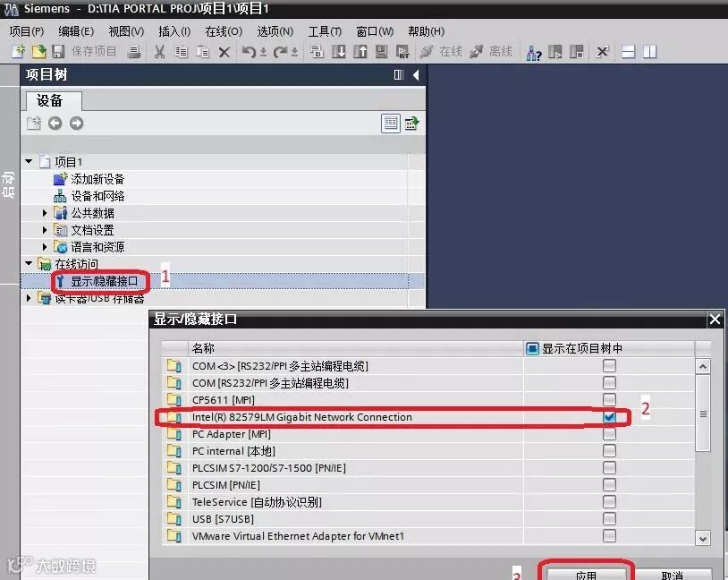This screenshot has width=728, height=580.
Task: Click the New project toolbar icon
Action: [19, 52]
